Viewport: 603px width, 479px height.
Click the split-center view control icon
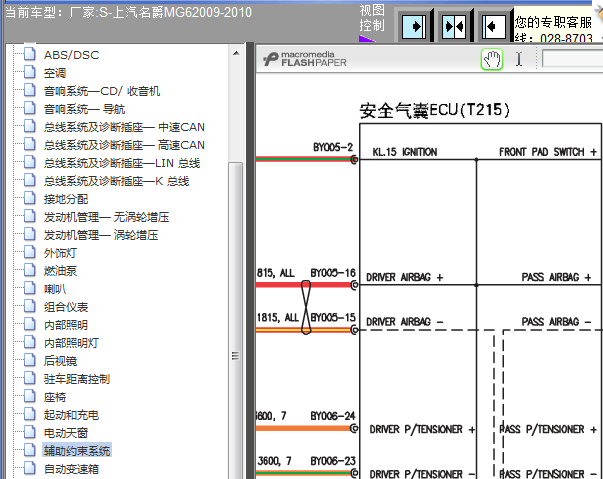tap(454, 27)
